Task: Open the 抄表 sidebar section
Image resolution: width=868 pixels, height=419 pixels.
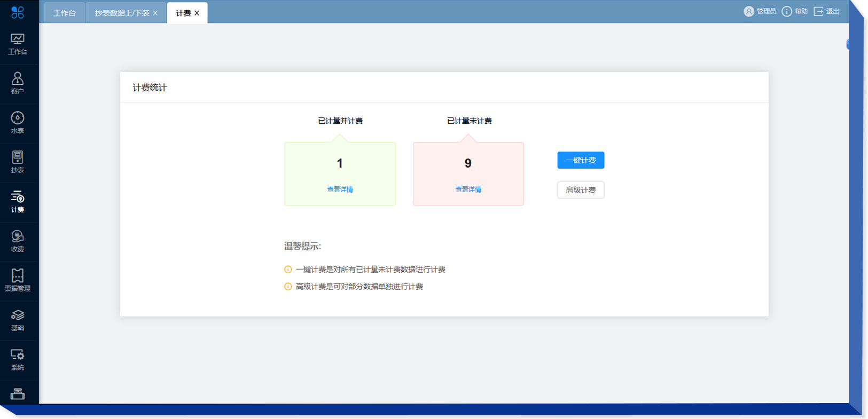Action: [18, 163]
